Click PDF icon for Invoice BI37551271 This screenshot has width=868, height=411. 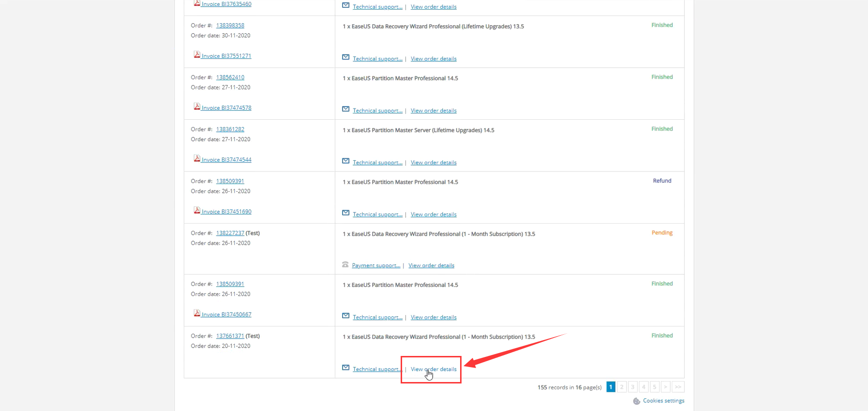(x=197, y=55)
